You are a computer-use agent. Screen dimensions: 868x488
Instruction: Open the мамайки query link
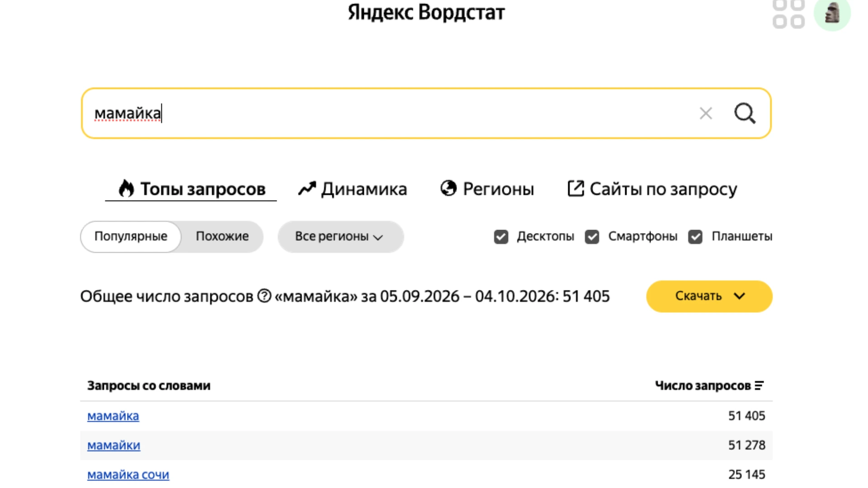click(x=113, y=445)
